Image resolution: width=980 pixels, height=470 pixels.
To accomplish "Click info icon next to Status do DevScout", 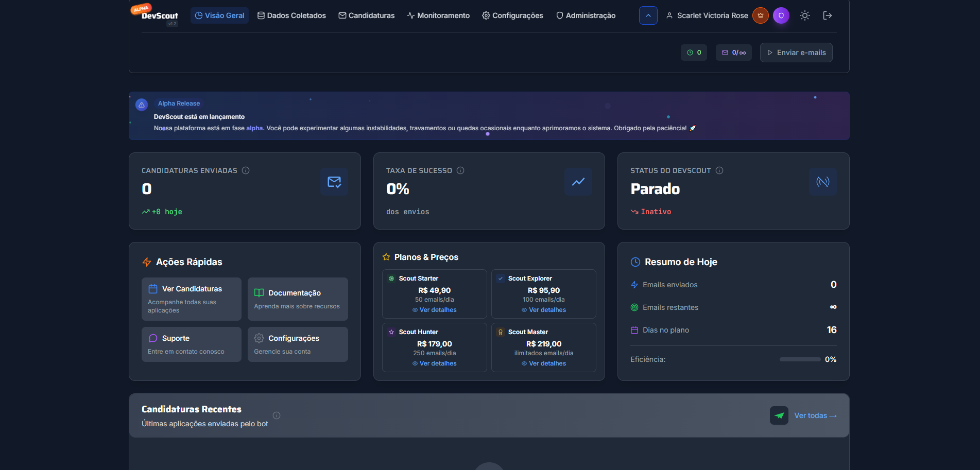I will coord(719,170).
